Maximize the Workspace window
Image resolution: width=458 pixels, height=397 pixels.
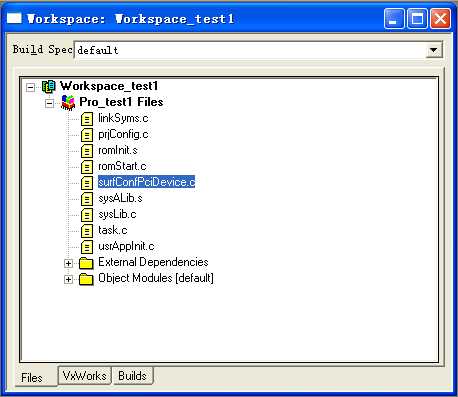pos(417,19)
